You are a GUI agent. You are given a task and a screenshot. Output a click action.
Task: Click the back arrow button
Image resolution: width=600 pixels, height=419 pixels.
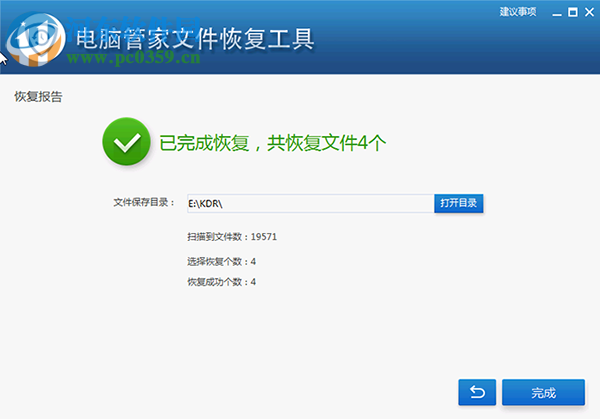pos(477,392)
